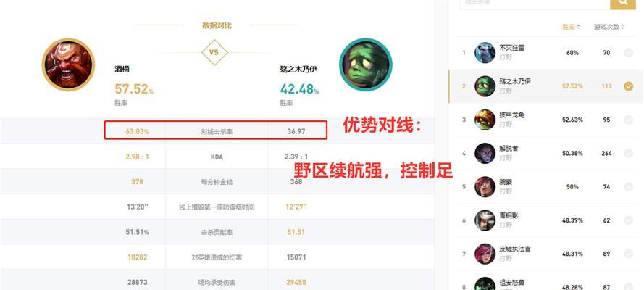Image resolution: width=644 pixels, height=290 pixels.
Task: Open the 酒桶 portrait on left
Action: point(69,65)
